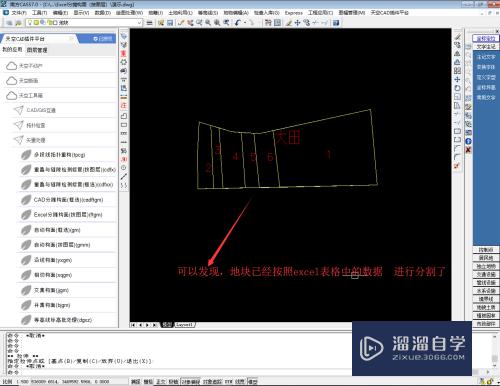Click the pan cross-arrows icon in top toolbar

coord(297,23)
